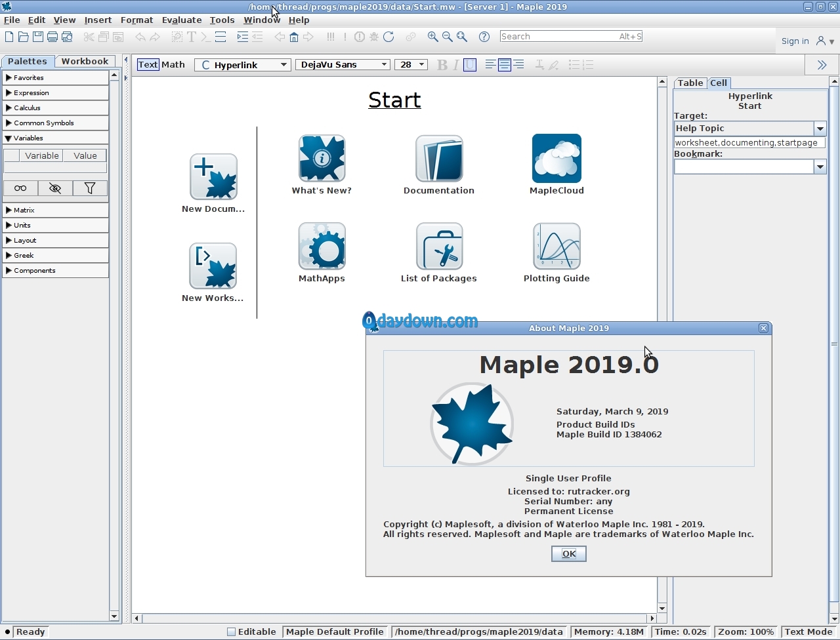This screenshot has height=640, width=840.
Task: Open Maple help via the question mark icon
Action: coord(484,37)
